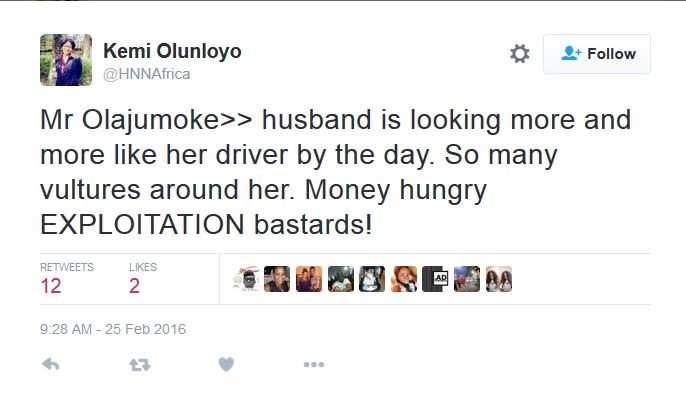Click the last avatar showing two women
The width and height of the screenshot is (686, 402).
498,279
